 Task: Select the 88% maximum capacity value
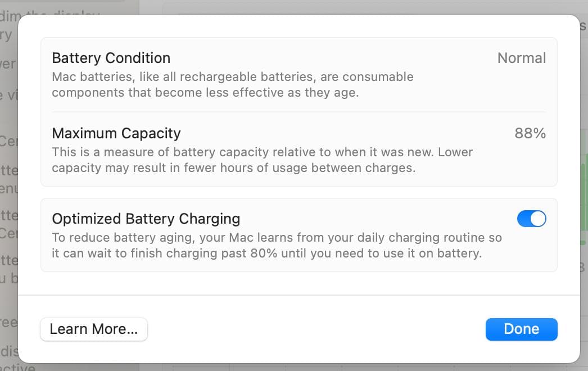530,133
